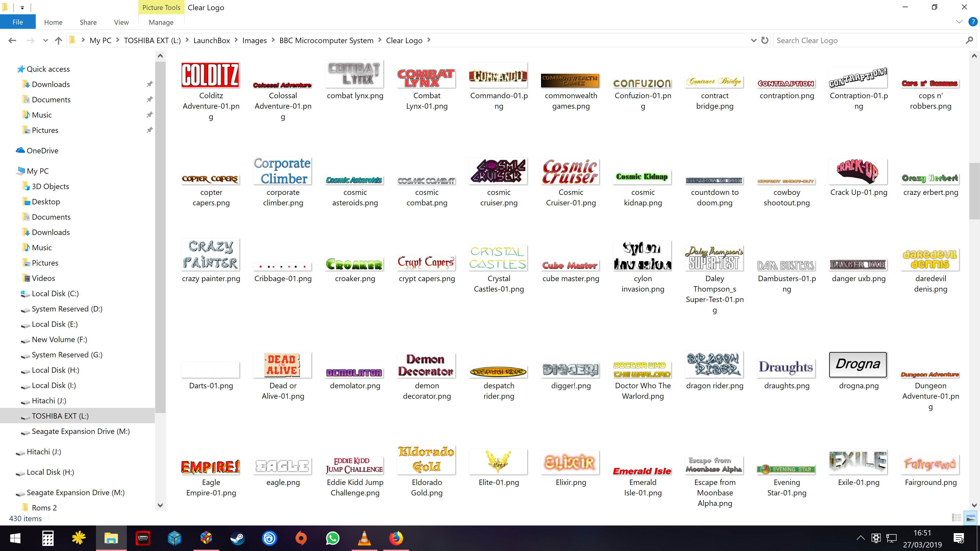Click the file list vertical scrollbar thumb
This screenshot has width=980, height=551.
tap(974, 191)
